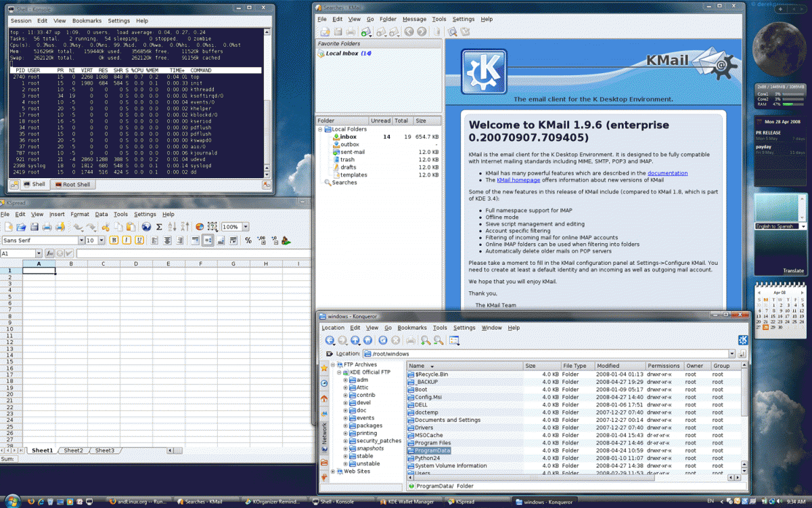
Task: Click the Zoom Out magnifier in Konqueror
Action: pos(438,341)
